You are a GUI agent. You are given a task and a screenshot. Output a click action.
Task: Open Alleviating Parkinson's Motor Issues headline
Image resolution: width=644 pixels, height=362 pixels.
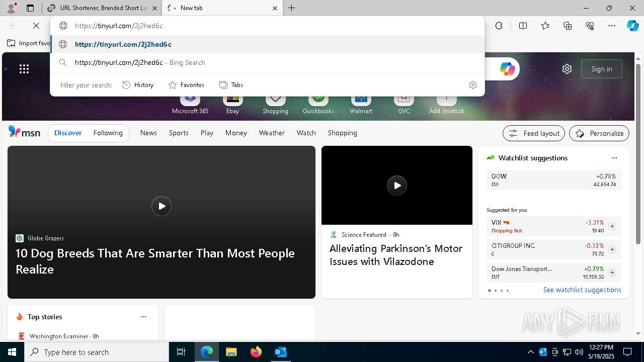[x=396, y=255]
